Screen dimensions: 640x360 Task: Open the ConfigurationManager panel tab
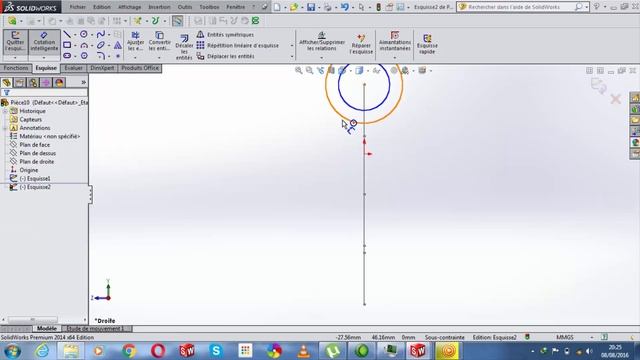(33, 83)
